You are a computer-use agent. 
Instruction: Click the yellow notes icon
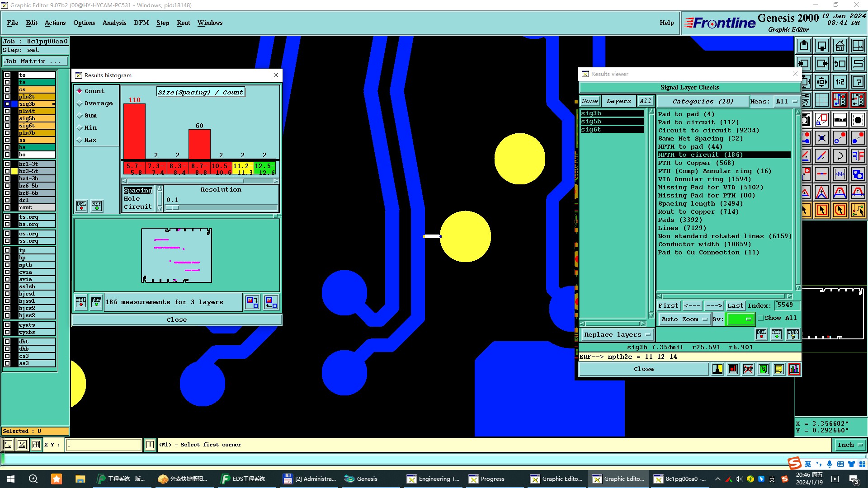[778, 369]
